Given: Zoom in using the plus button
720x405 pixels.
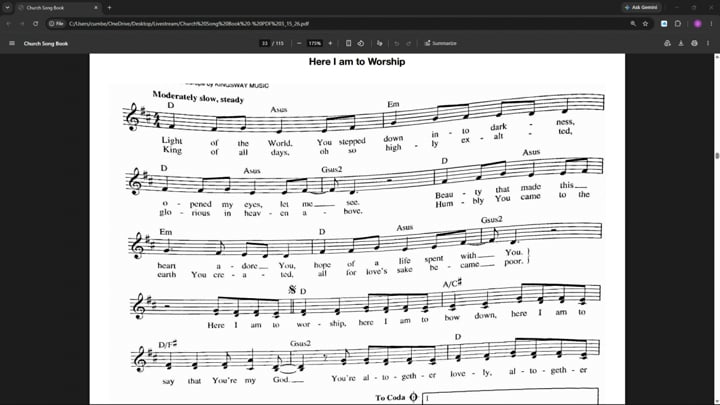Looking at the screenshot, I should [330, 43].
